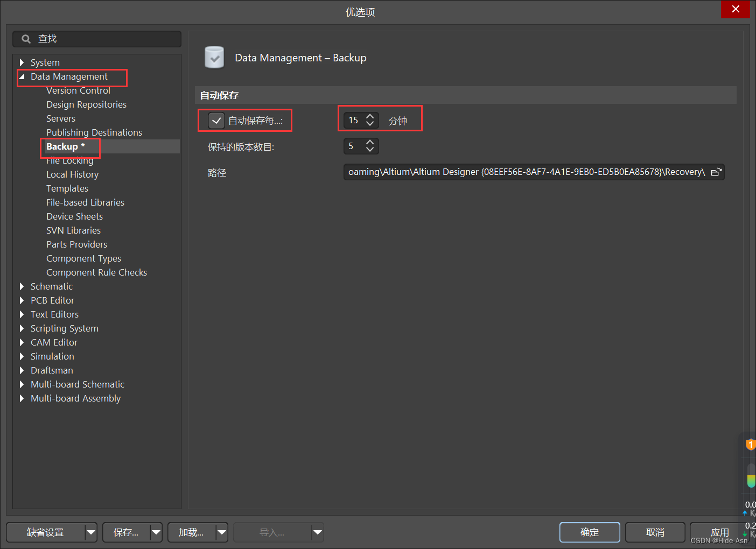Click the orange shield notification icon
756x549 pixels.
(x=751, y=445)
